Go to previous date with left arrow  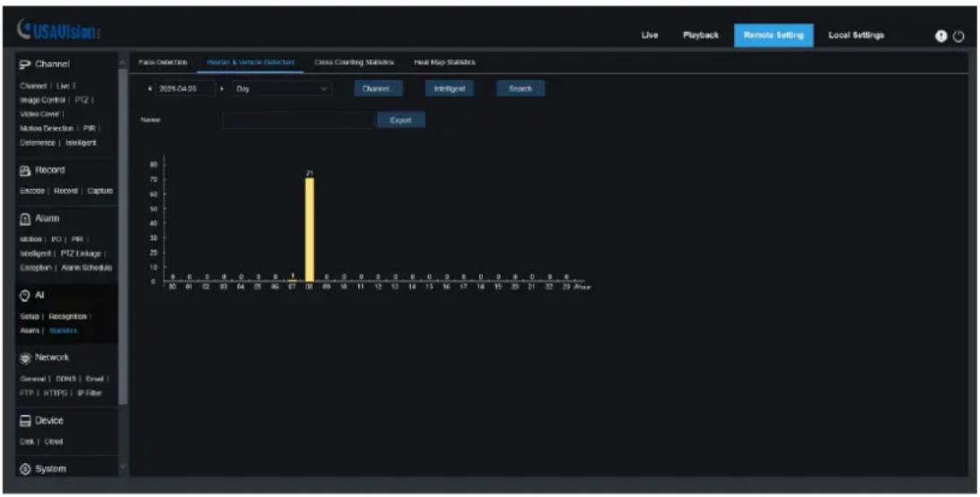pyautogui.click(x=149, y=89)
